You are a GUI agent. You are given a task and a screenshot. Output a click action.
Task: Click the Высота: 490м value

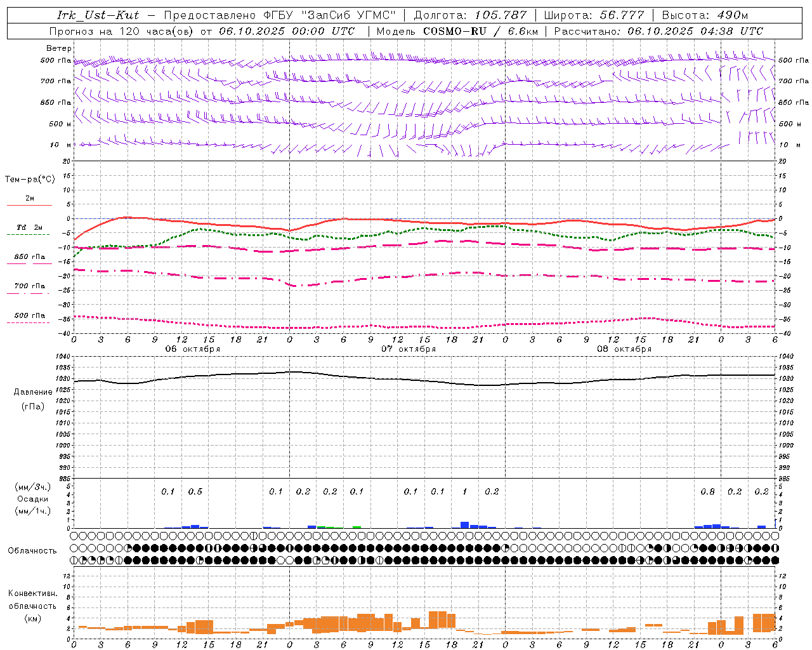click(705, 15)
